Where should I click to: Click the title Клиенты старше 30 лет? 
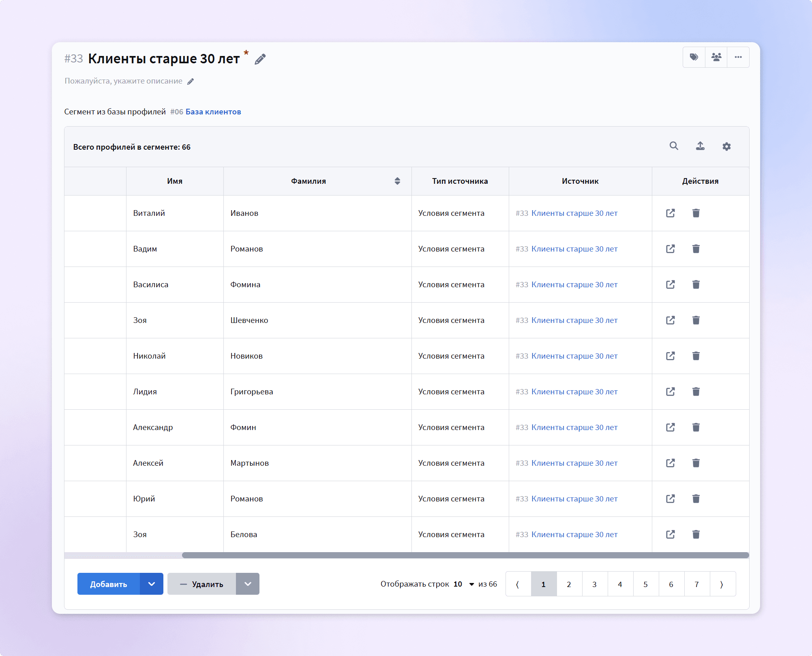point(164,59)
